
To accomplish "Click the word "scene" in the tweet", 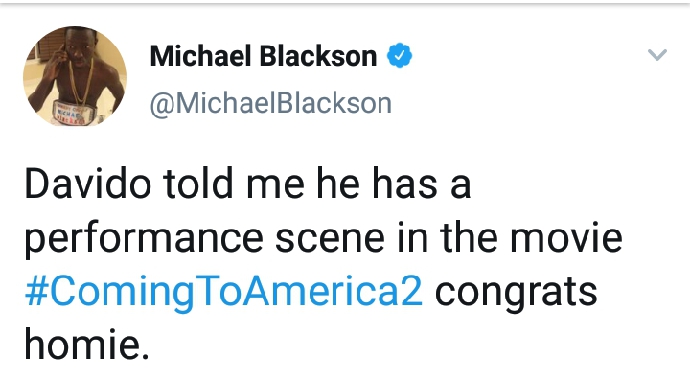I will click(330, 240).
